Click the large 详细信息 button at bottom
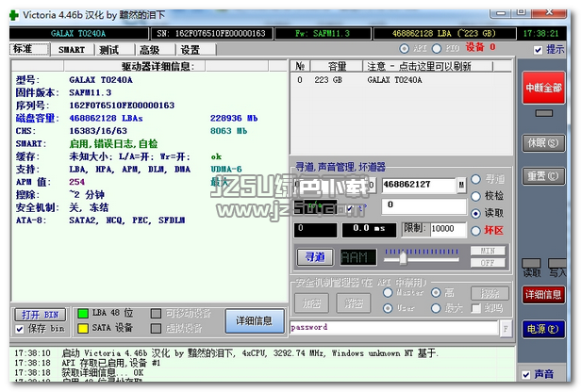The image size is (581, 392). pos(255,321)
